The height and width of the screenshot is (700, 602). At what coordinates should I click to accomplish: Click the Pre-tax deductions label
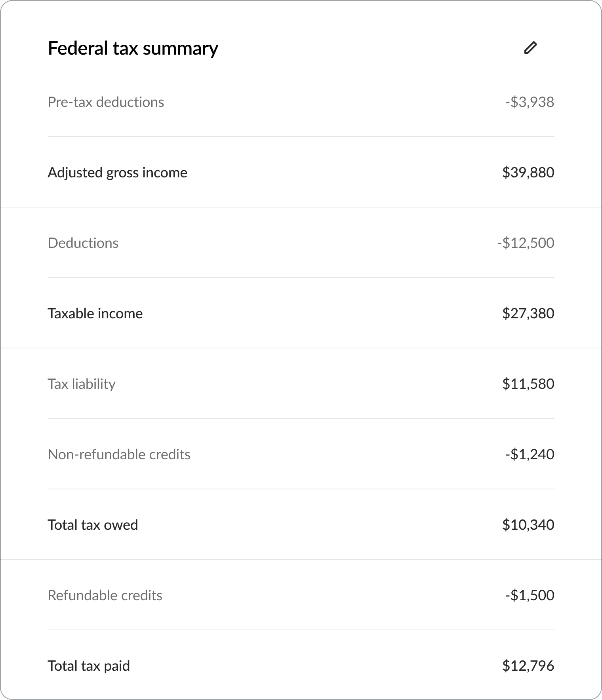[x=106, y=102]
